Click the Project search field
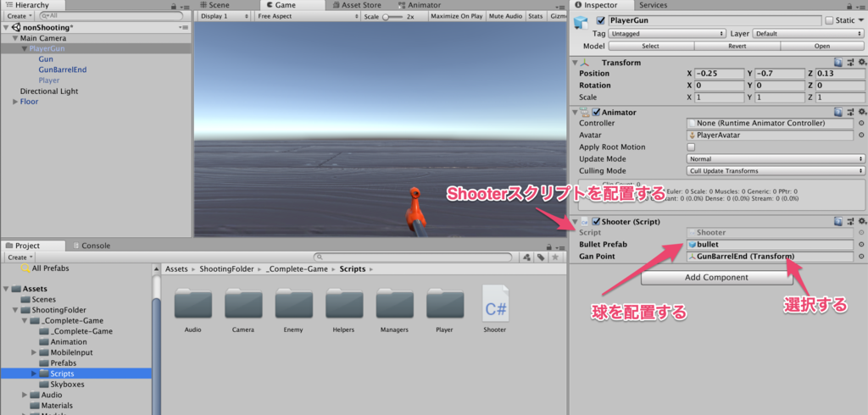Image resolution: width=868 pixels, height=415 pixels. [x=413, y=257]
